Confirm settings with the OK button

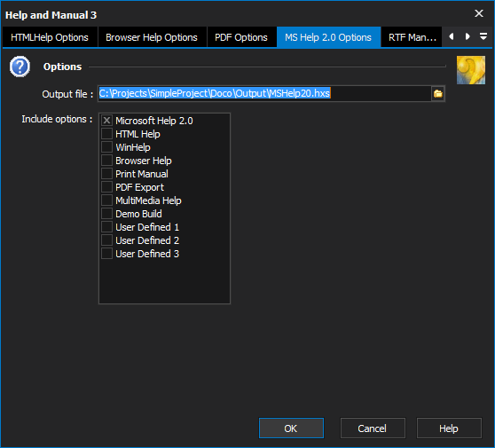(291, 428)
